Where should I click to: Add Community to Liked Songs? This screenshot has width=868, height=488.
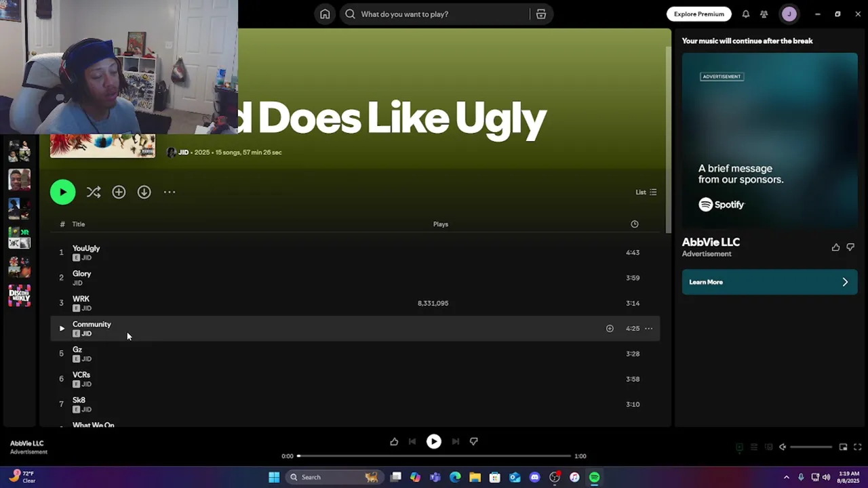(610, 329)
